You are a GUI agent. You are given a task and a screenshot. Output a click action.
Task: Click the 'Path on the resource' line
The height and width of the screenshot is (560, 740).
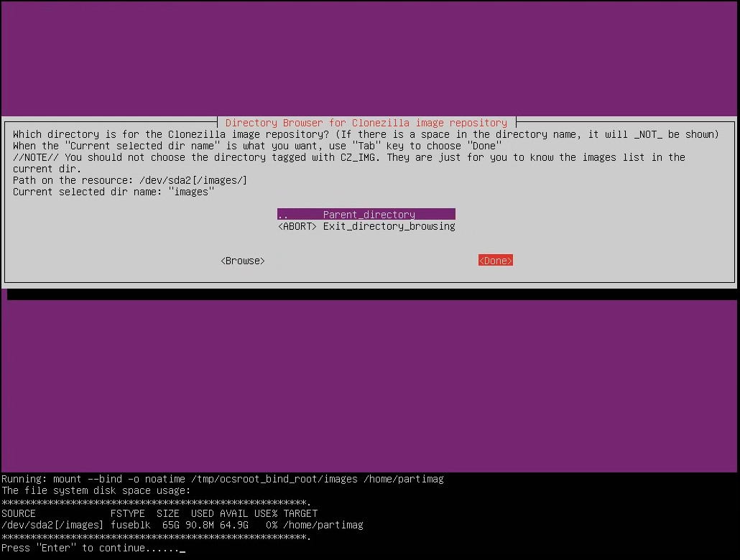coord(130,180)
